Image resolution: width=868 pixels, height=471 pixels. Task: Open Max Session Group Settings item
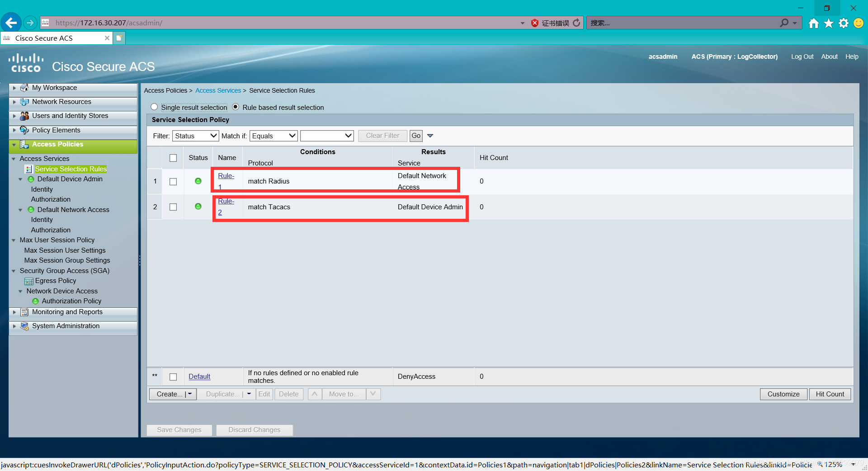pyautogui.click(x=67, y=260)
